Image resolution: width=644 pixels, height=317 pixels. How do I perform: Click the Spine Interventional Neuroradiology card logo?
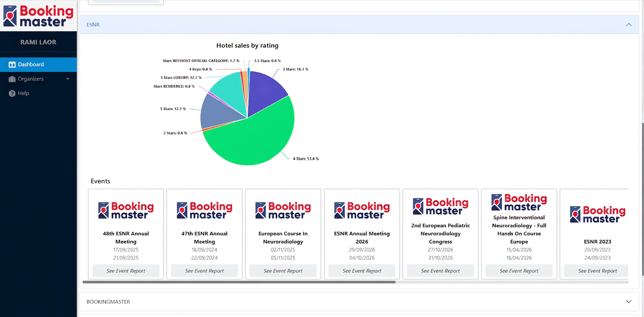pyautogui.click(x=519, y=203)
